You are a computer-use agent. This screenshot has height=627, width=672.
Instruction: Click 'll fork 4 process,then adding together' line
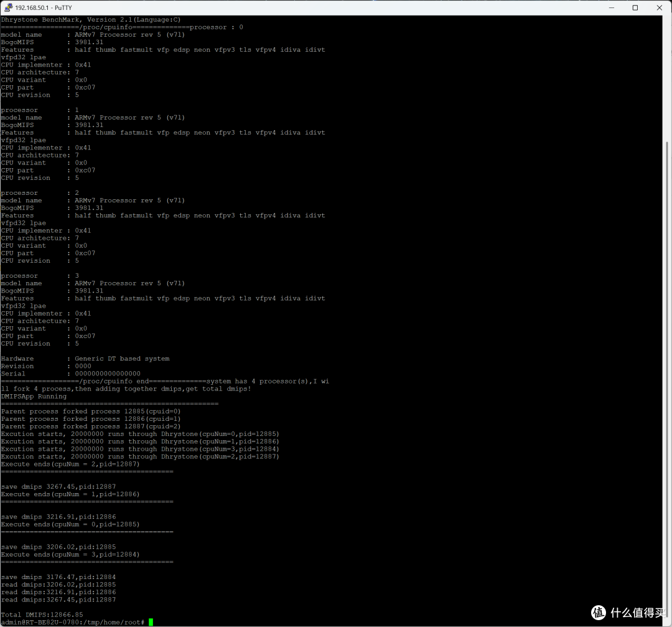point(126,389)
